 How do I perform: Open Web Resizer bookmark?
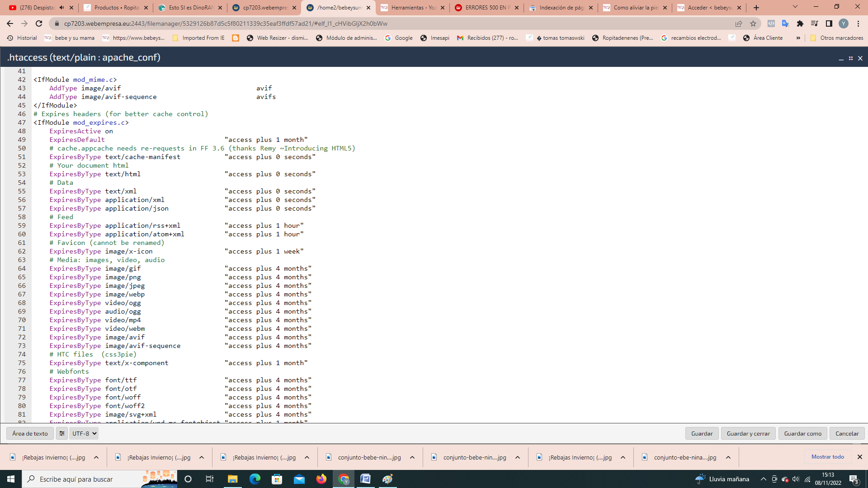(x=278, y=38)
